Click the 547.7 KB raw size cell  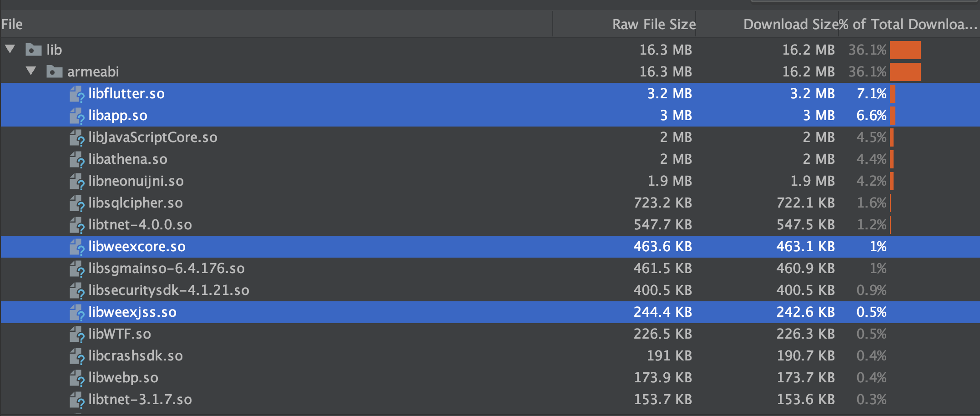(x=663, y=224)
